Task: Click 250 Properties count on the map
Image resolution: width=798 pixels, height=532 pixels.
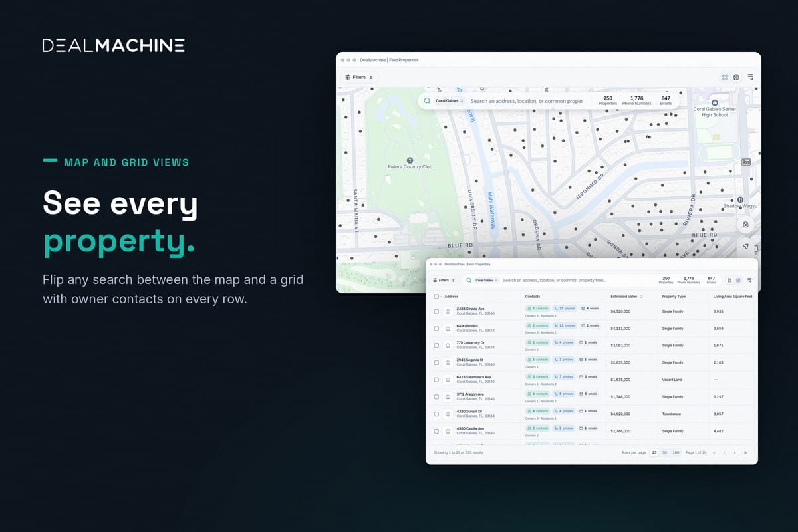Action: 608,100
